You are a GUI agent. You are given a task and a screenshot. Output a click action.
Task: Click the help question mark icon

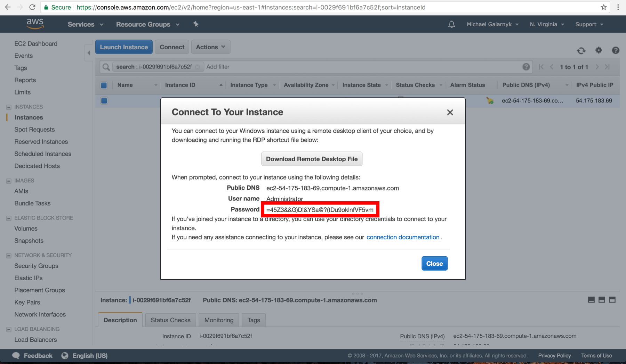(x=616, y=51)
